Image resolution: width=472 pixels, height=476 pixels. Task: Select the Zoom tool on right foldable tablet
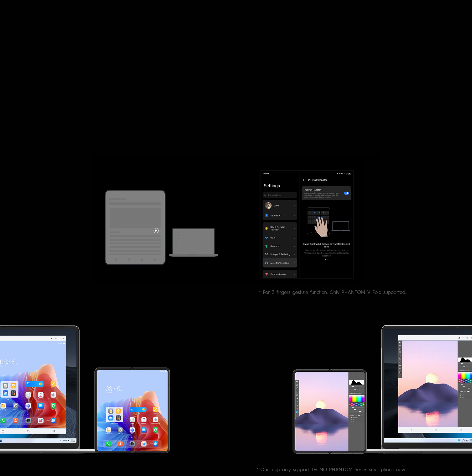[x=297, y=385]
